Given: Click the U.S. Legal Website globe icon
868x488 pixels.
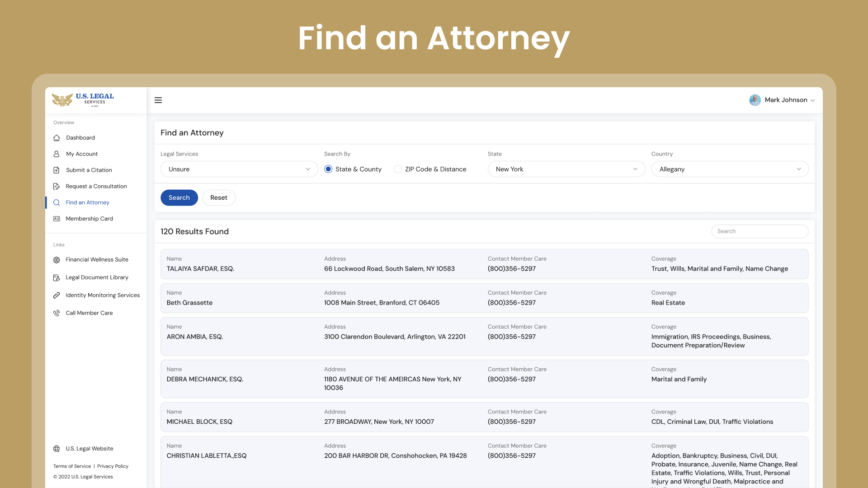Looking at the screenshot, I should point(57,449).
